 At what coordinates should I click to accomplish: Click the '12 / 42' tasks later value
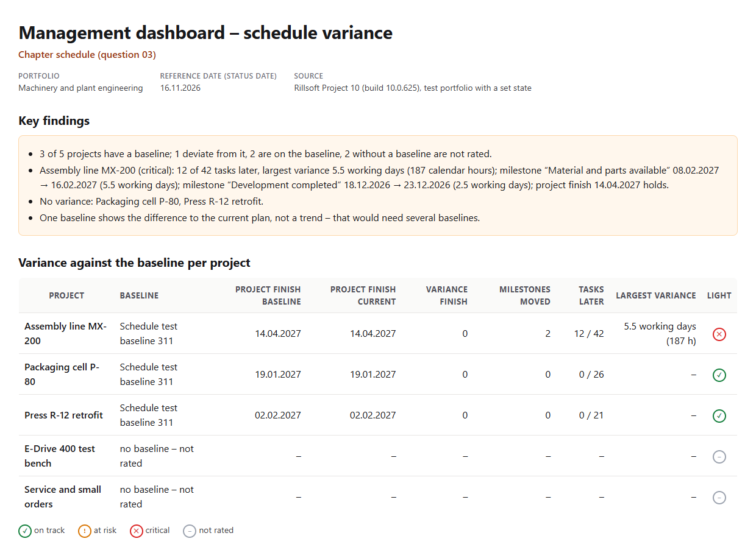589,334
